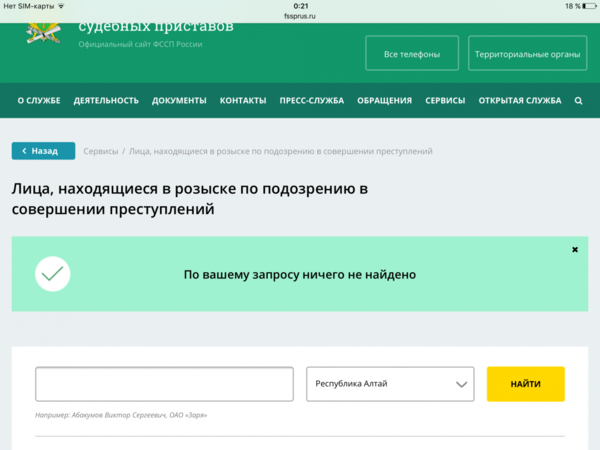Click the 'Назад' back button
Viewport: 600px width, 450px height.
(43, 151)
